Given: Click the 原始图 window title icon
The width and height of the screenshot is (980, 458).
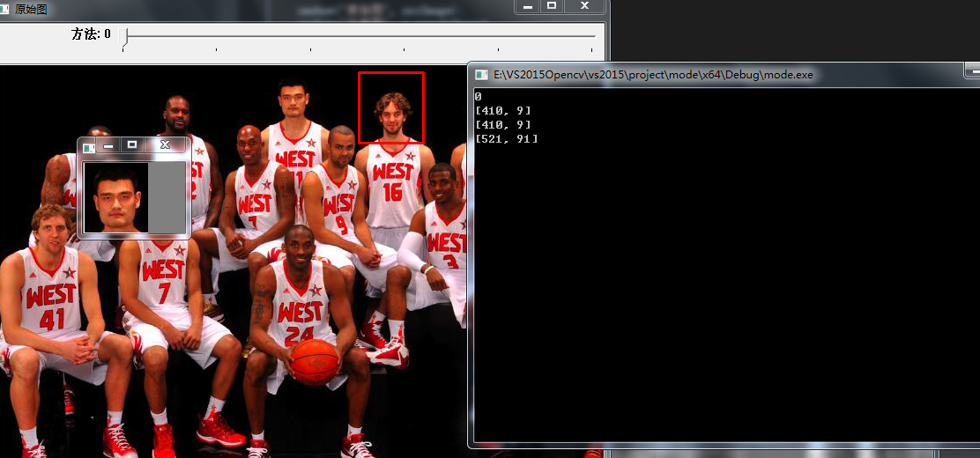Looking at the screenshot, I should [4, 10].
